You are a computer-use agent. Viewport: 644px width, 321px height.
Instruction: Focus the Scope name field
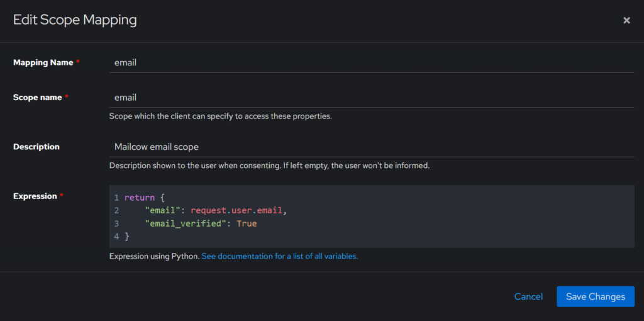tap(372, 98)
